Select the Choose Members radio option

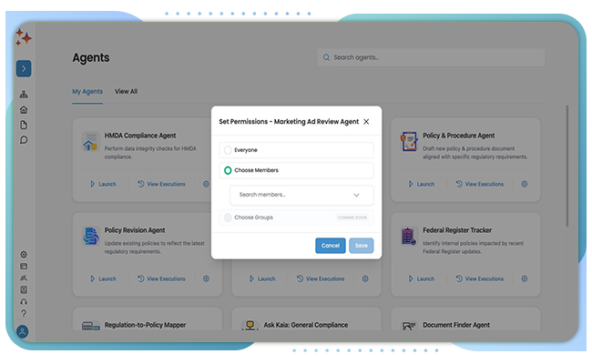point(228,170)
